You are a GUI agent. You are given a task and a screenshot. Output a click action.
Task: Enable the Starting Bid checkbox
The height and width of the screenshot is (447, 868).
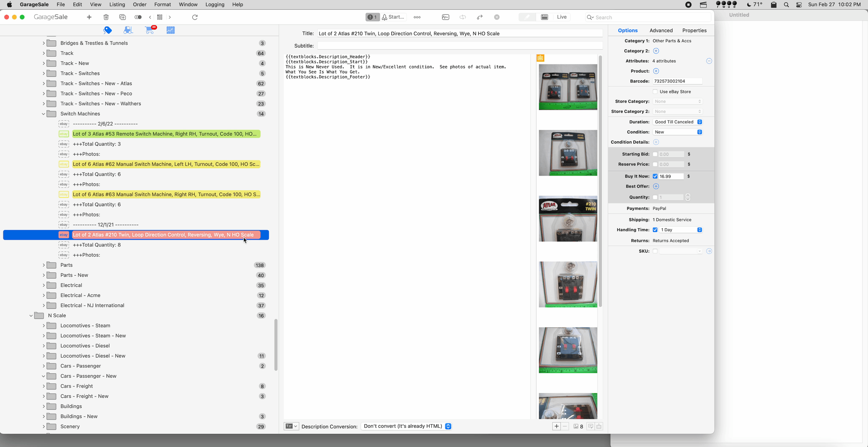(655, 154)
